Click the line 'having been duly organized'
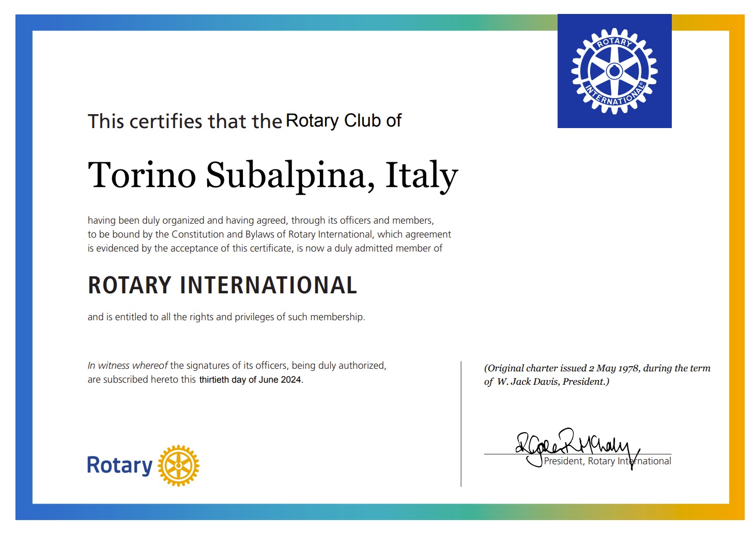756x534 pixels. coord(260,221)
